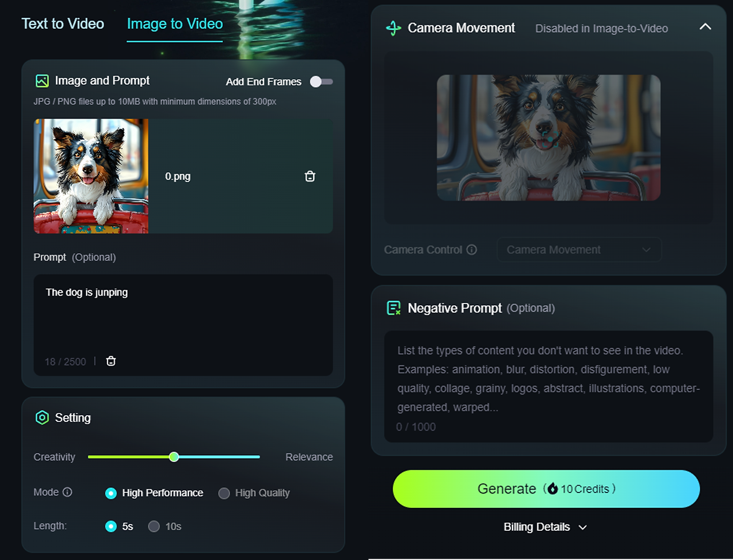Click the Image and Prompt picture icon
Screen dimensions: 733x560
42,81
